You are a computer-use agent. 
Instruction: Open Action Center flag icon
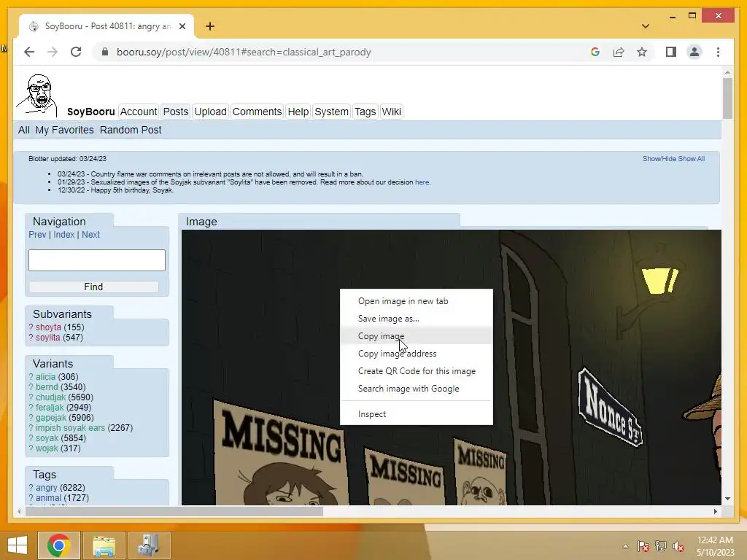tap(643, 546)
